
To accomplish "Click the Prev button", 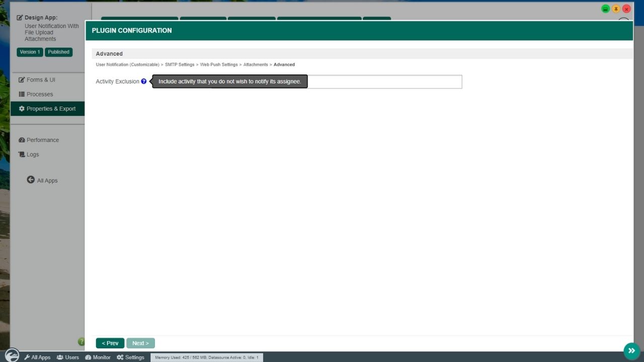I will [110, 343].
